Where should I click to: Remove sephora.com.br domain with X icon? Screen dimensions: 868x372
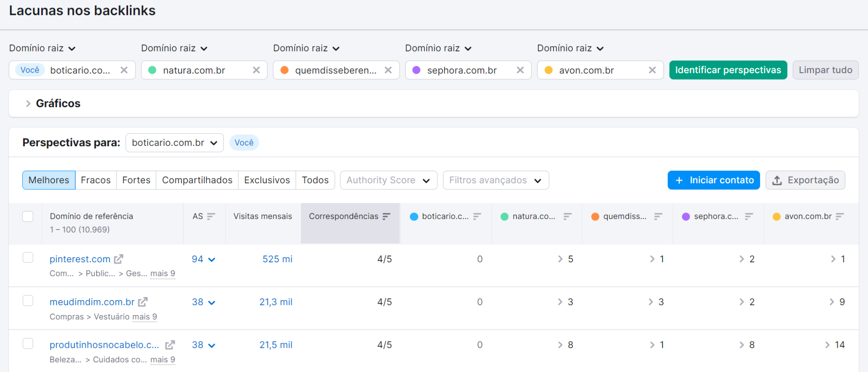[520, 70]
